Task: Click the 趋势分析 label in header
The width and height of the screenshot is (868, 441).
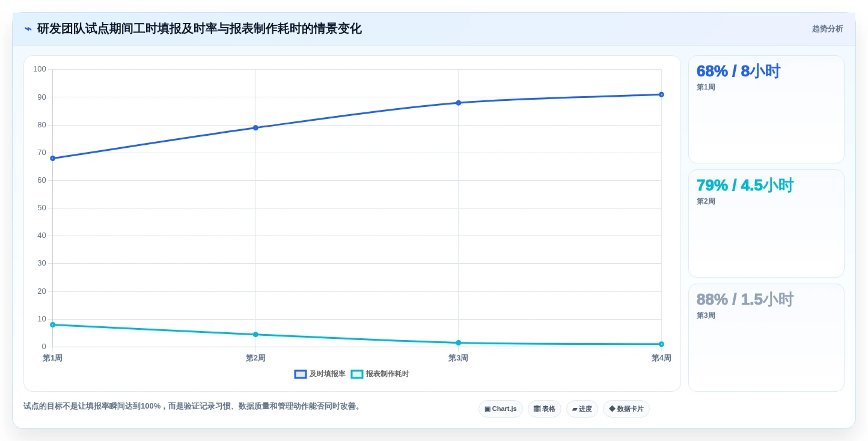Action: click(x=828, y=29)
